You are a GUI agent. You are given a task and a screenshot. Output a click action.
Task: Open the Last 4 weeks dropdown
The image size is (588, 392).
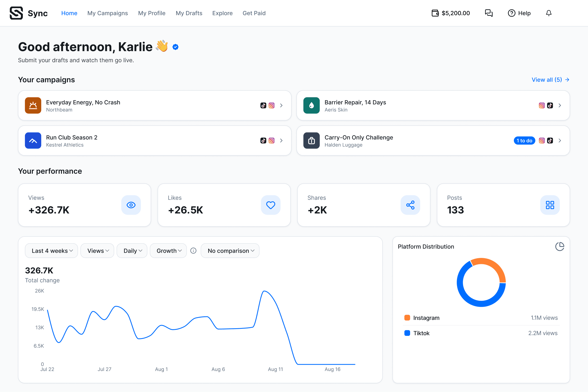(51, 251)
